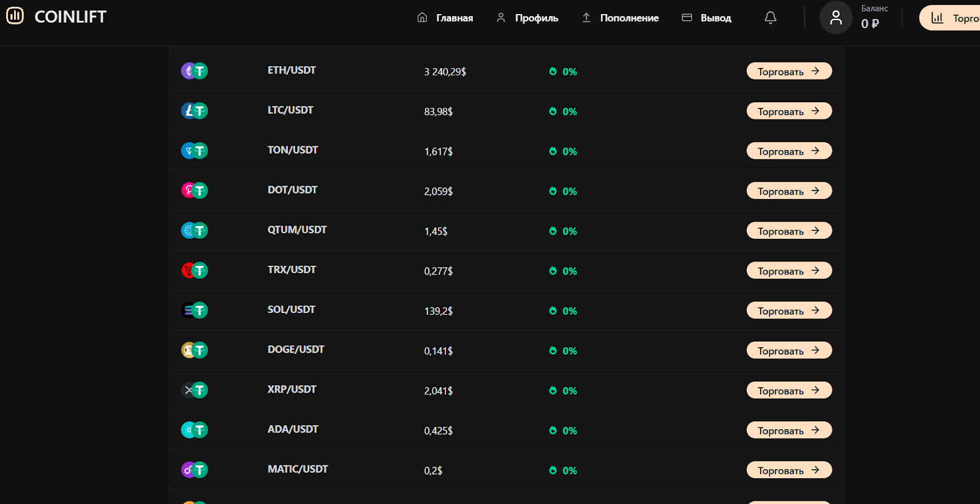Click the Баланс amount display

(x=870, y=23)
